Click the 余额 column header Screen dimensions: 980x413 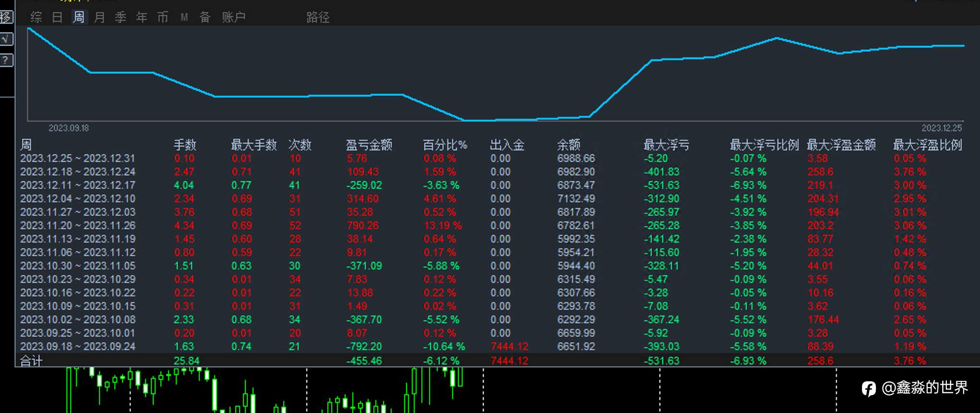(569, 145)
